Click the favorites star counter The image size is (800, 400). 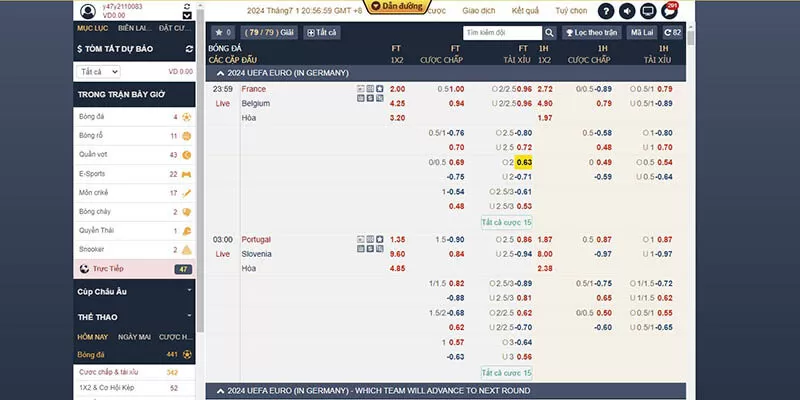coord(223,33)
